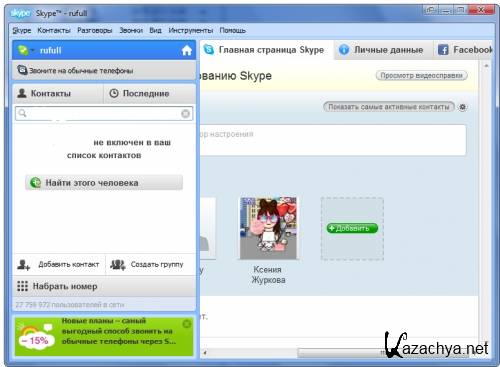Click Найти этого человека button

click(104, 183)
